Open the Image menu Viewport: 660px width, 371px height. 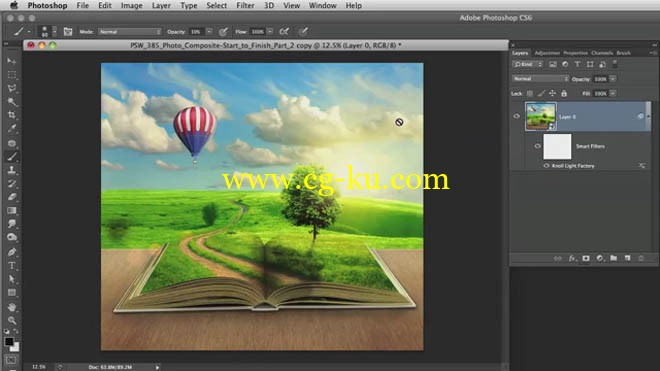pyautogui.click(x=131, y=5)
